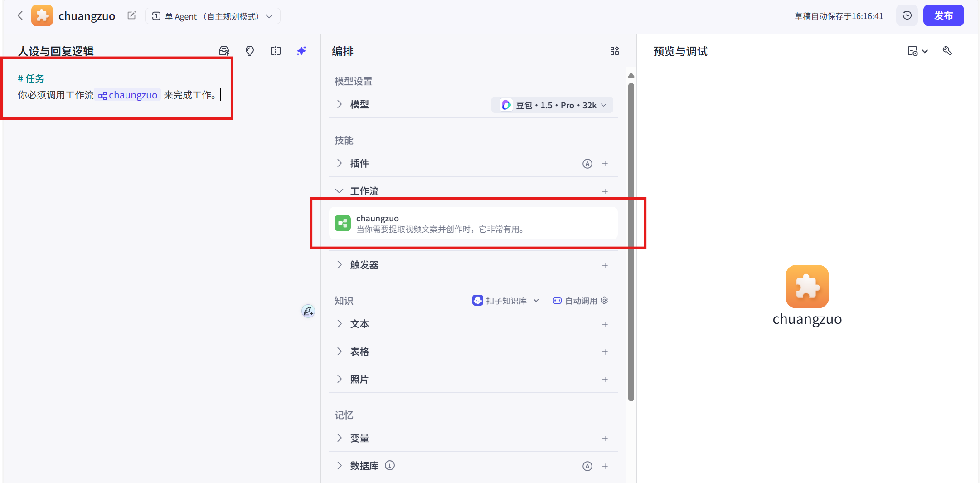This screenshot has height=483, width=980.
Task: Click the sparkle AI optimize prompt icon
Action: pos(301,51)
